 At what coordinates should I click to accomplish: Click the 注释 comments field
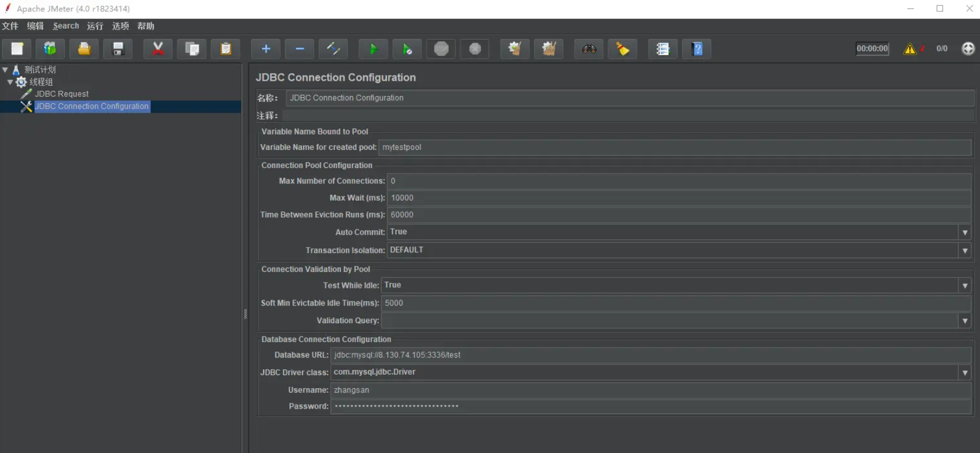(x=628, y=116)
